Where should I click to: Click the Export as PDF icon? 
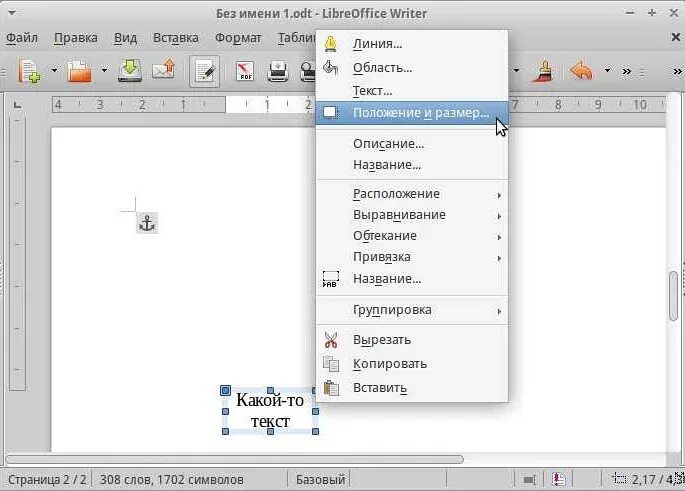pyautogui.click(x=245, y=71)
